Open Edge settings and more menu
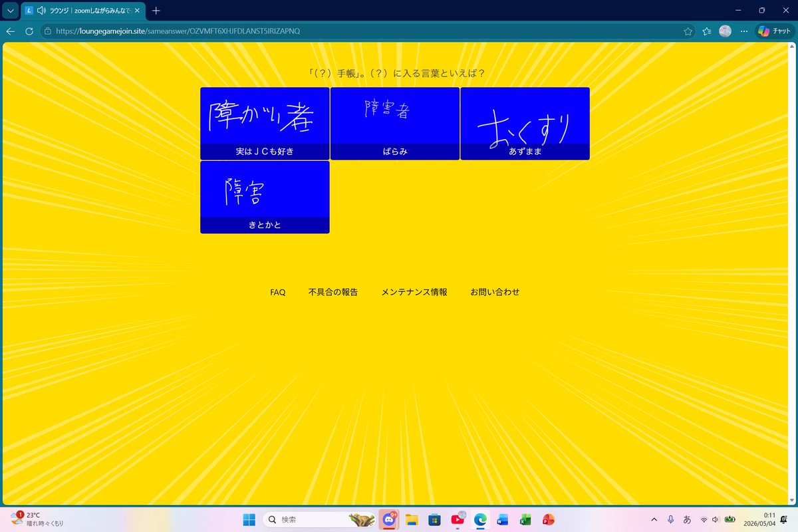The height and width of the screenshot is (532, 798). tap(744, 31)
